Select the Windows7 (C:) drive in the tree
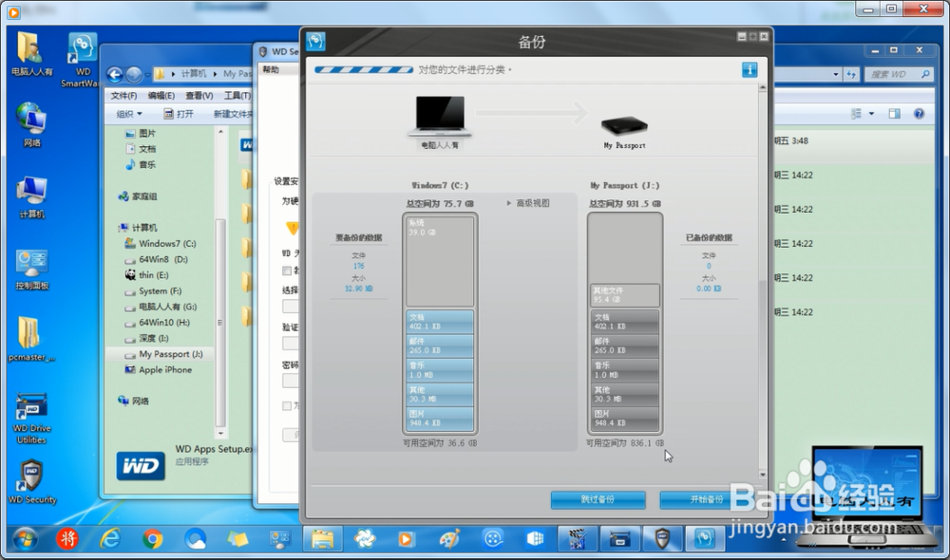This screenshot has height=560, width=950. (161, 243)
